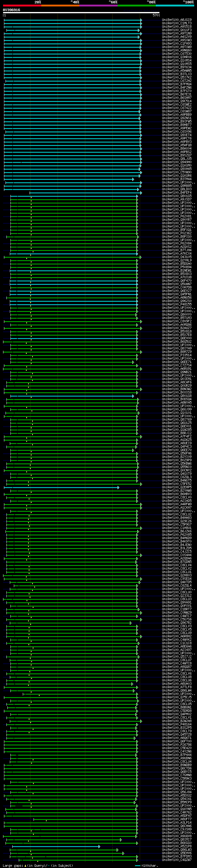The image size is (197, 868).
Task: Open hit UniRef100_Q6F470
Action: click(177, 281)
